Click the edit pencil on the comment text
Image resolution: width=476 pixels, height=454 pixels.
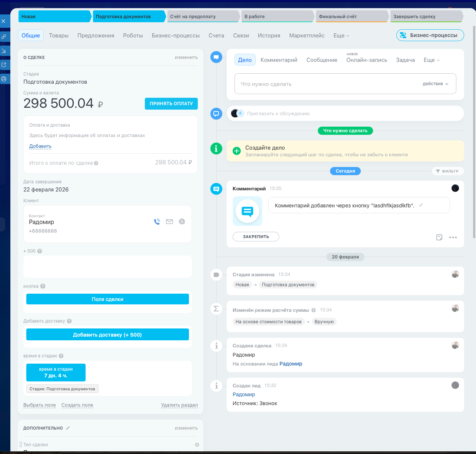click(421, 205)
